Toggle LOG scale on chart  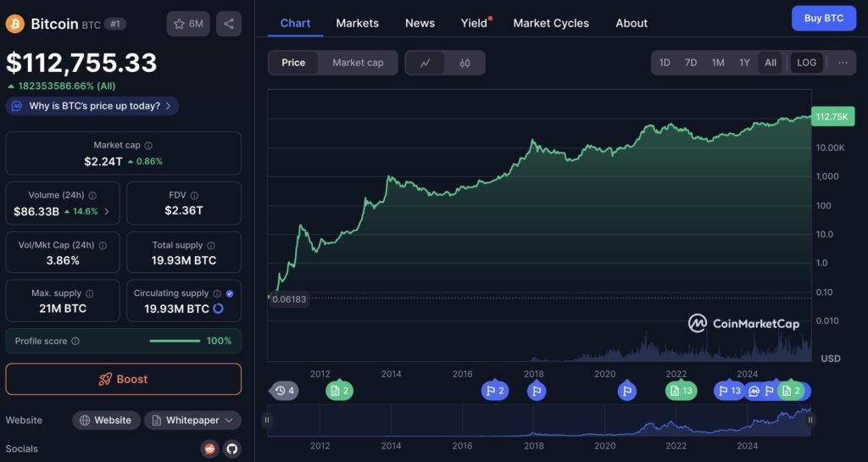click(807, 63)
